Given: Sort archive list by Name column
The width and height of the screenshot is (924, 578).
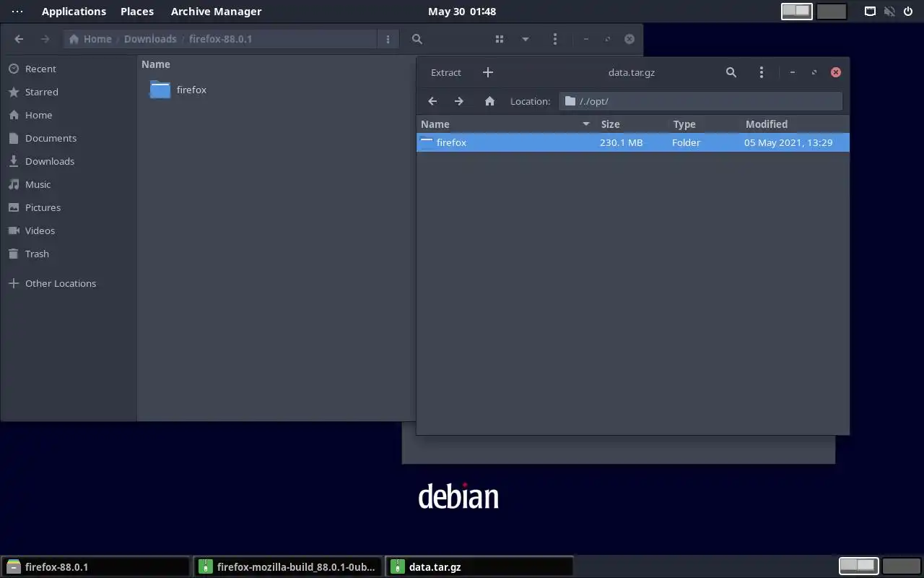Looking at the screenshot, I should click(505, 124).
